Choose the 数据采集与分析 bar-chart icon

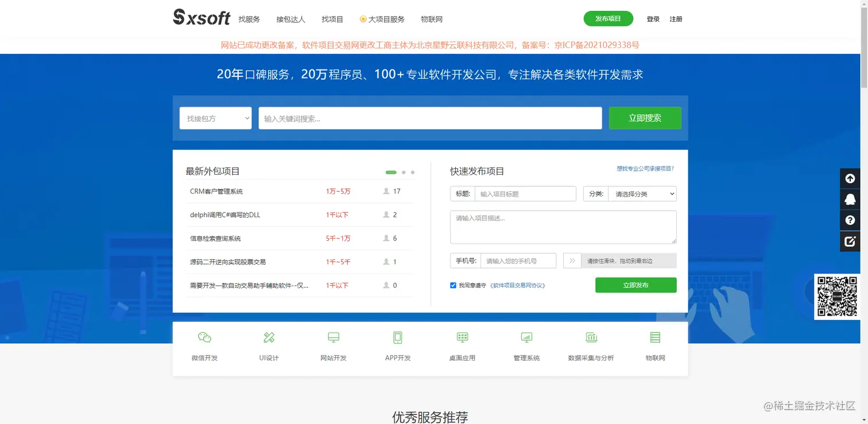click(591, 337)
